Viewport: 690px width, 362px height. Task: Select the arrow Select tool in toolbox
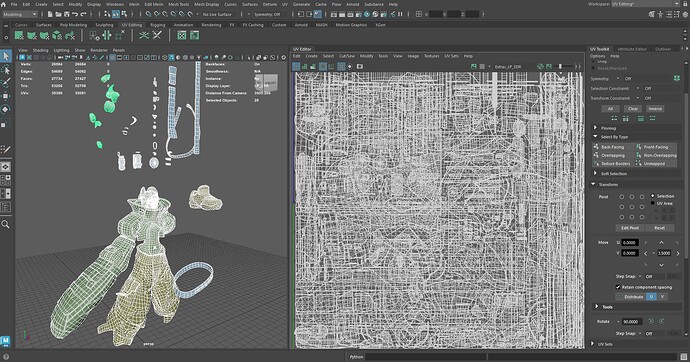click(x=6, y=56)
